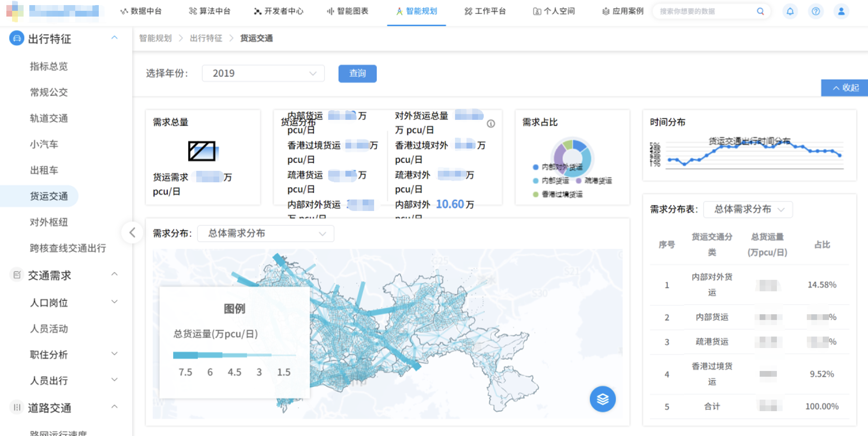Toggle 香港过境货运 legend in donut chart
Screen dimensions: 868x436
[x=558, y=194]
